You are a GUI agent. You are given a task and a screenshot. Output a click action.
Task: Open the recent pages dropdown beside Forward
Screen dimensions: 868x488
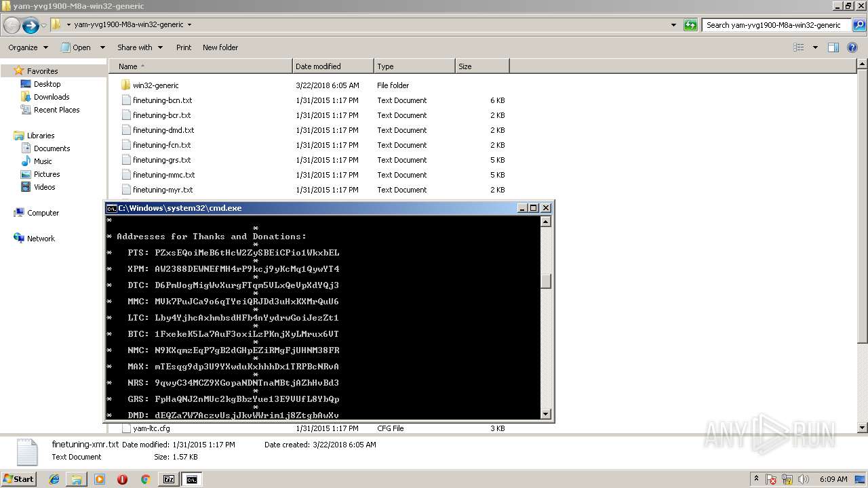tap(44, 26)
